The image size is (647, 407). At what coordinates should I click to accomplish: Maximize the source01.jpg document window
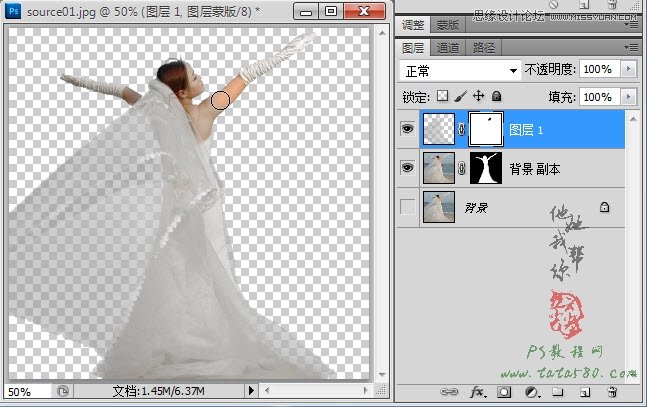pos(331,12)
